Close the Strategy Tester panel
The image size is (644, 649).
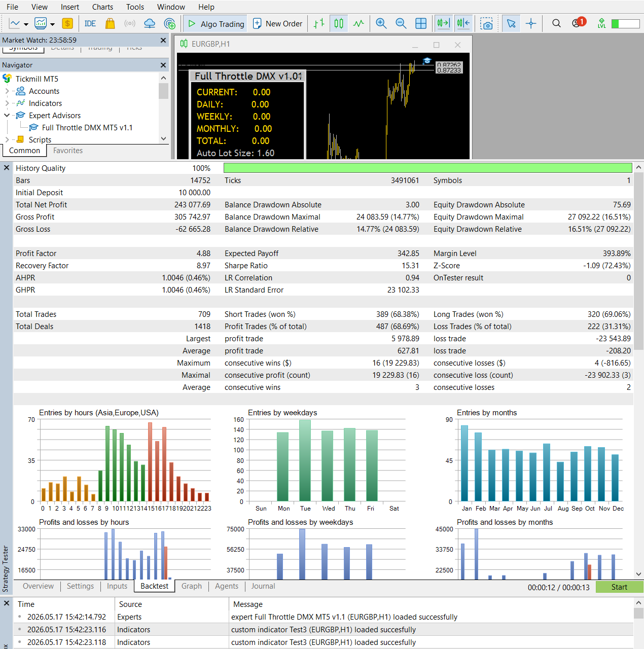7,167
